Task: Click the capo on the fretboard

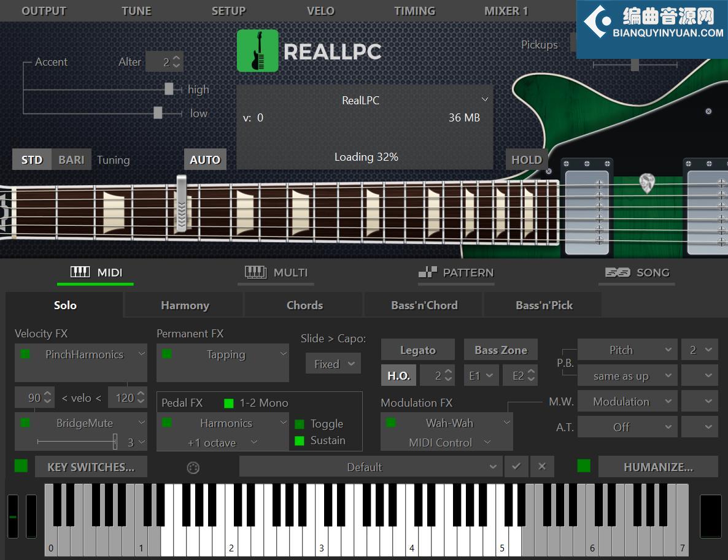Action: coord(182,203)
